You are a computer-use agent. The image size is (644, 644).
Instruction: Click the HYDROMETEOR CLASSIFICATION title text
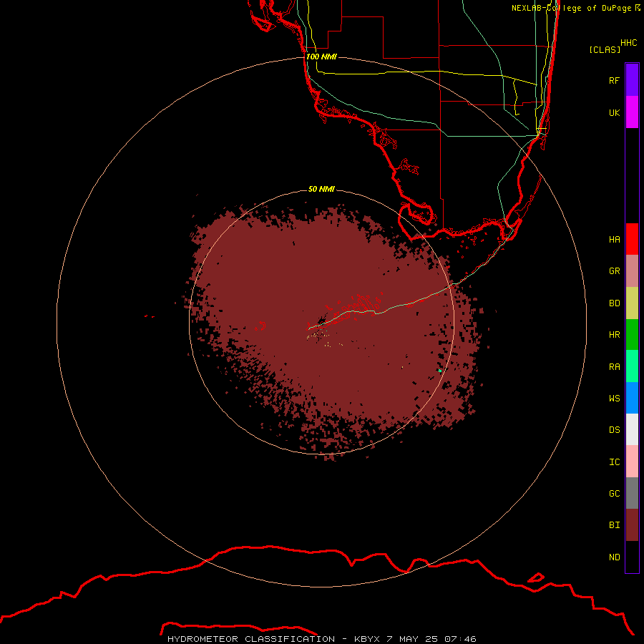click(251, 639)
